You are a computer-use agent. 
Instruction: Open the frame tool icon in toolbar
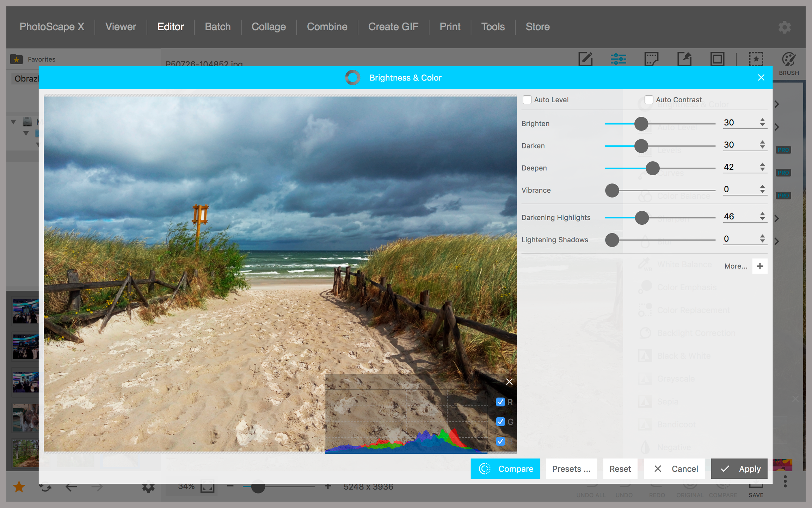tap(717, 59)
